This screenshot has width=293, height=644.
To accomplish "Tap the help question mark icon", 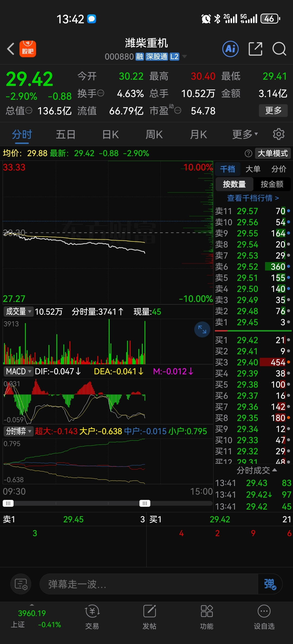I will point(248,153).
